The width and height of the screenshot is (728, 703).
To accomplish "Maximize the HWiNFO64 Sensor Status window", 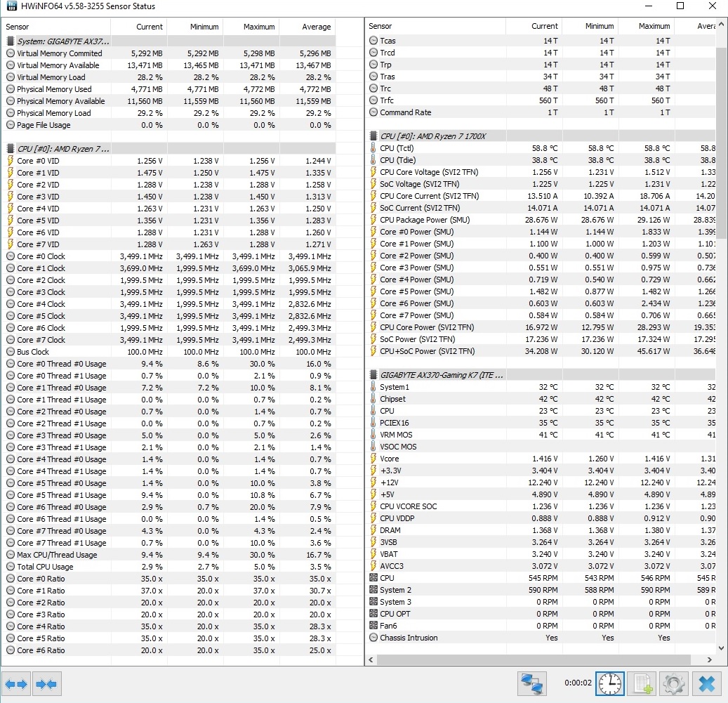I will click(x=680, y=6).
